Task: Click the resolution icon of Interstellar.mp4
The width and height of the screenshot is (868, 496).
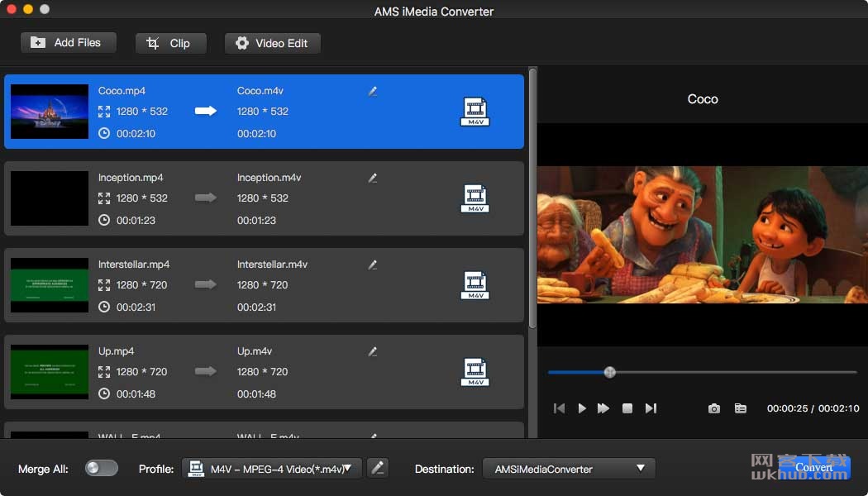Action: [x=104, y=285]
